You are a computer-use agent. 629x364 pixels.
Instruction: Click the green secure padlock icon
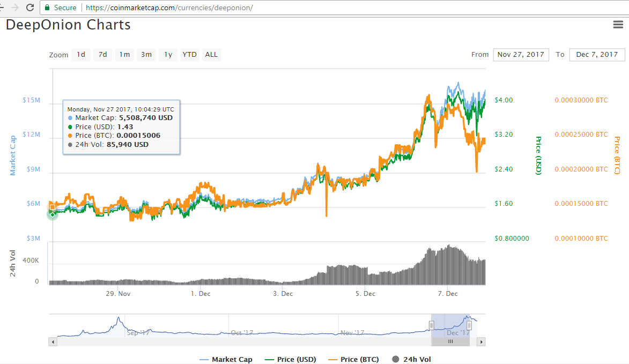pos(47,8)
